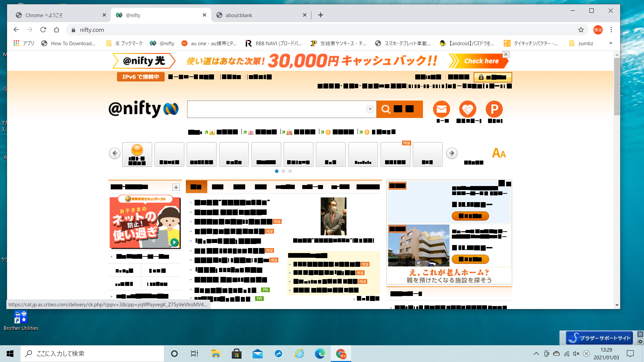Click the orange search button
This screenshot has height=362, width=644.
point(399,109)
